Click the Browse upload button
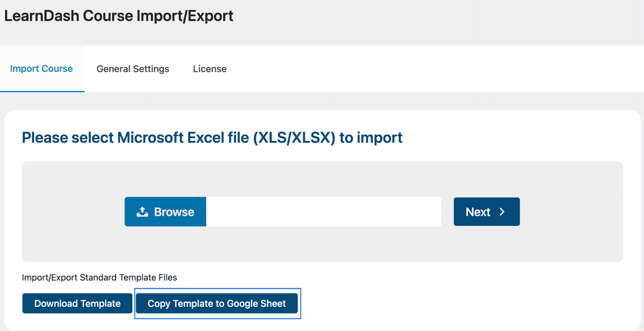644x331 pixels. click(x=165, y=212)
